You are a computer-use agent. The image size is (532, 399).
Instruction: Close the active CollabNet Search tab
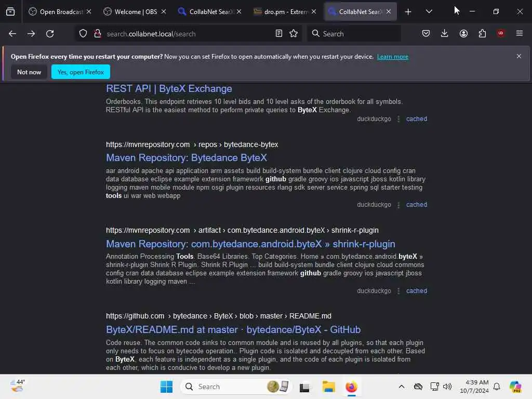tap(389, 11)
